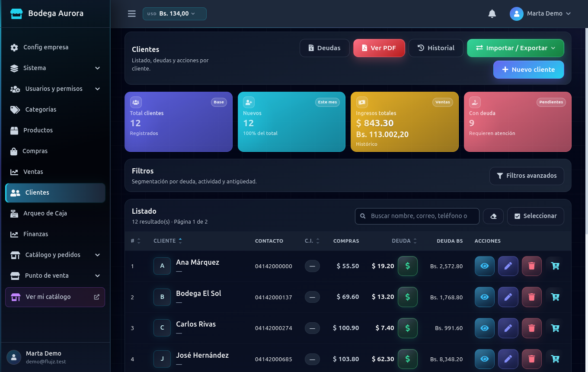This screenshot has width=588, height=372.
Task: Open Filtros avanzados
Action: [527, 176]
